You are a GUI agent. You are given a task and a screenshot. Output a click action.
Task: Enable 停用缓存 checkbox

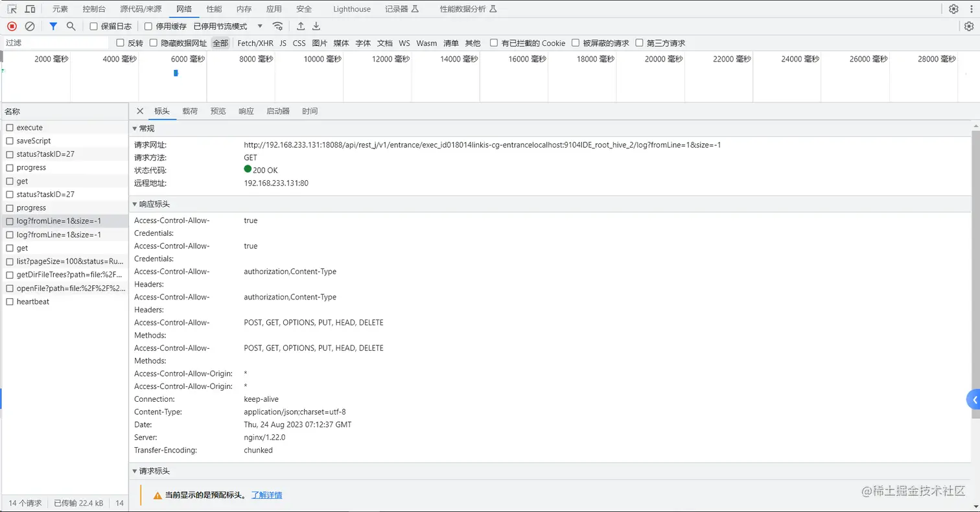click(148, 27)
